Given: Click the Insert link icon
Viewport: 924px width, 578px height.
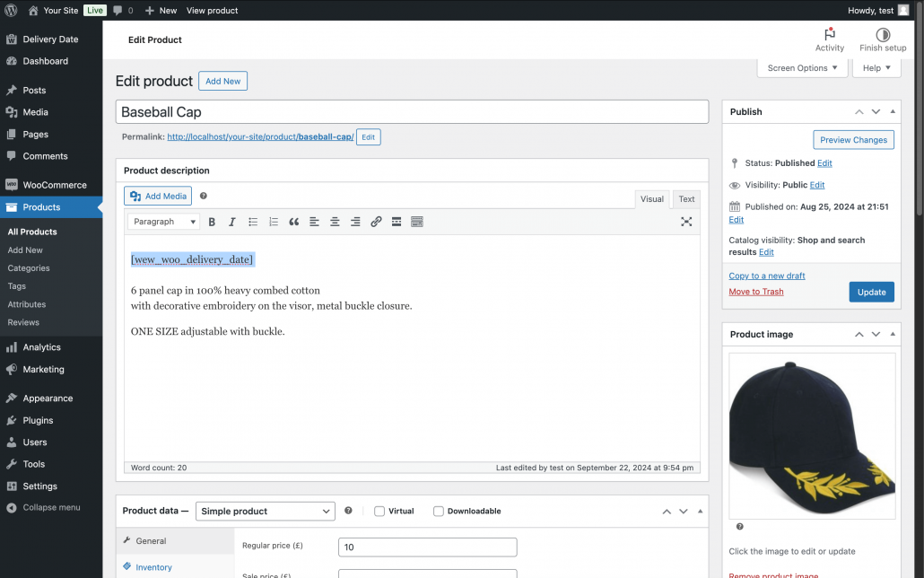Looking at the screenshot, I should [376, 222].
